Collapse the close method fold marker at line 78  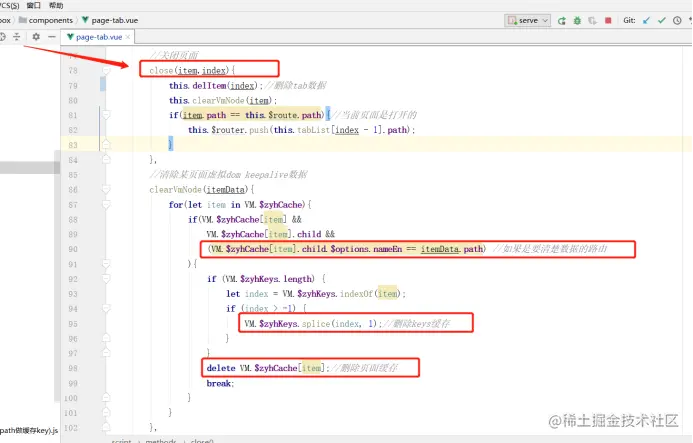pyautogui.click(x=106, y=70)
